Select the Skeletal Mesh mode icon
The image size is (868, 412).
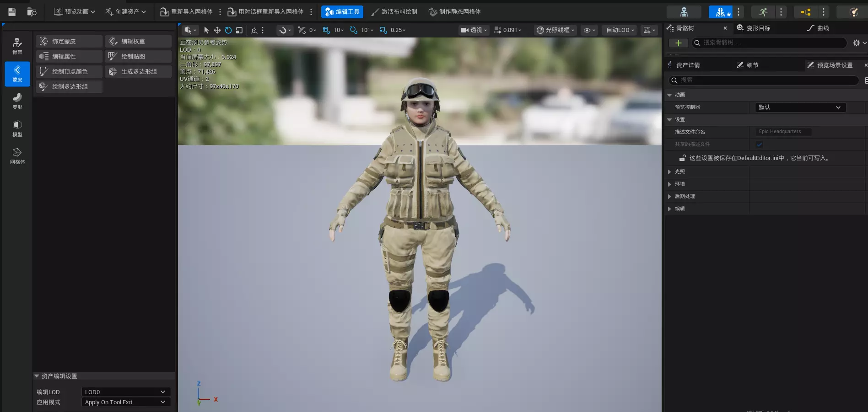pos(721,12)
